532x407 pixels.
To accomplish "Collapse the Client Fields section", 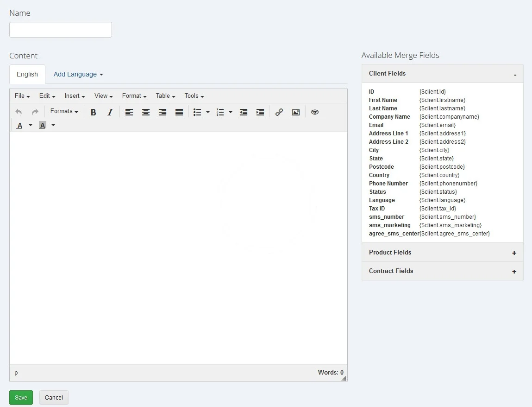I will tap(515, 74).
